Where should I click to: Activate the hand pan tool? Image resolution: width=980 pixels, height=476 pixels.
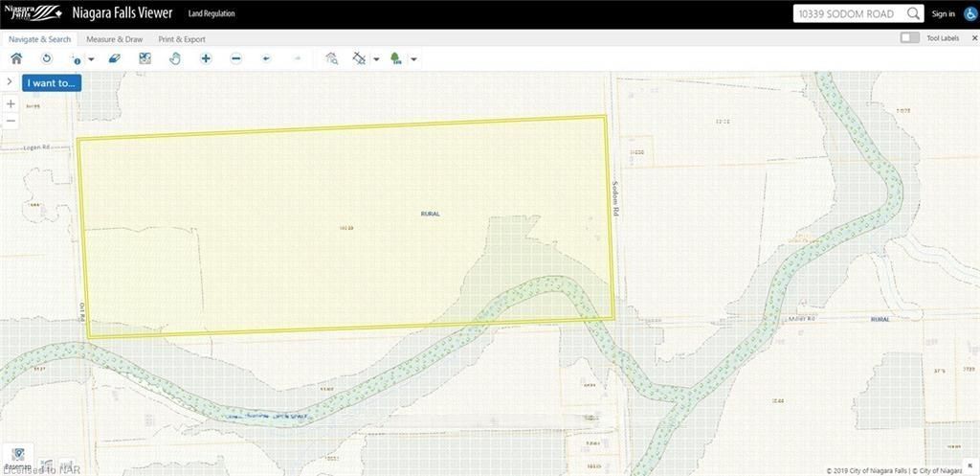(x=175, y=58)
